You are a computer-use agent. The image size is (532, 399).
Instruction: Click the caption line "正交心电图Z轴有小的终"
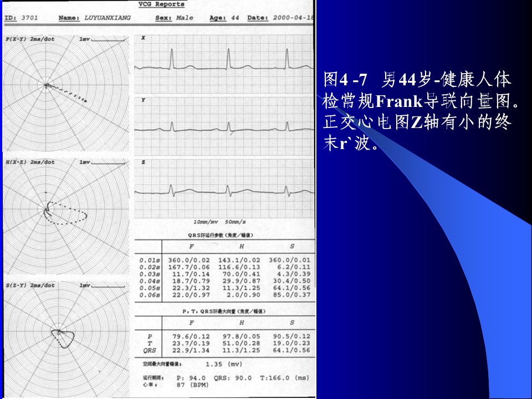(x=417, y=122)
